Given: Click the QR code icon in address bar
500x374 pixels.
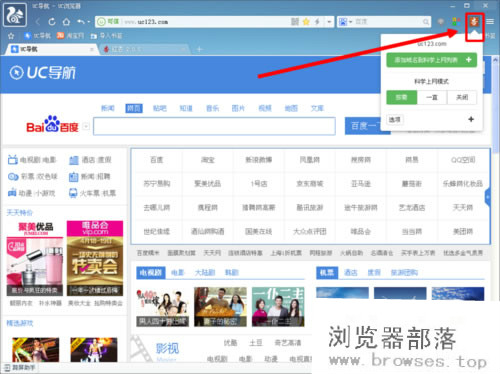Looking at the screenshot, I should click(x=295, y=22).
